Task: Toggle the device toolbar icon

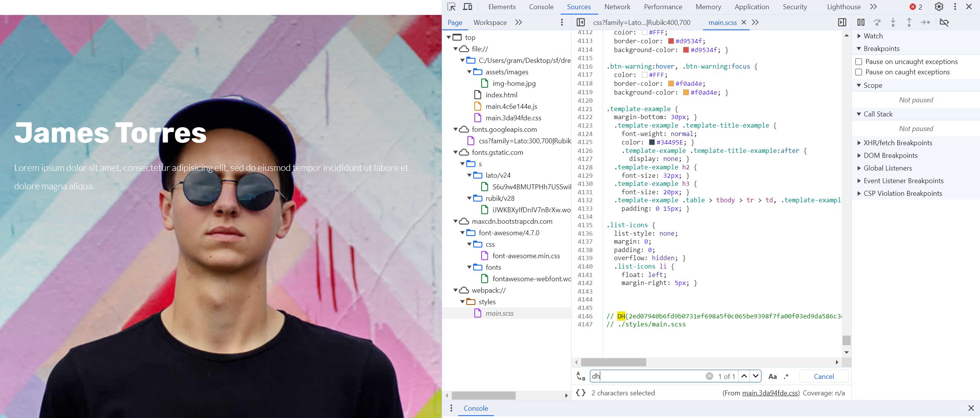Action: pyautogui.click(x=467, y=7)
